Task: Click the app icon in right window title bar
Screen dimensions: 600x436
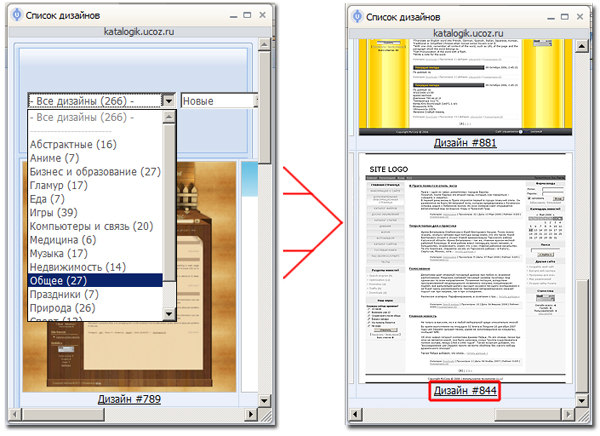Action: point(358,16)
